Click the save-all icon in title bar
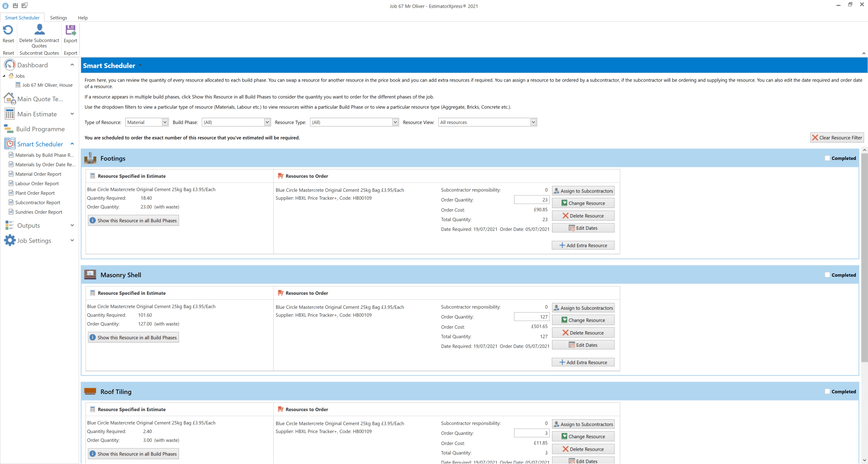Image resolution: width=868 pixels, height=464 pixels. tap(24, 5)
